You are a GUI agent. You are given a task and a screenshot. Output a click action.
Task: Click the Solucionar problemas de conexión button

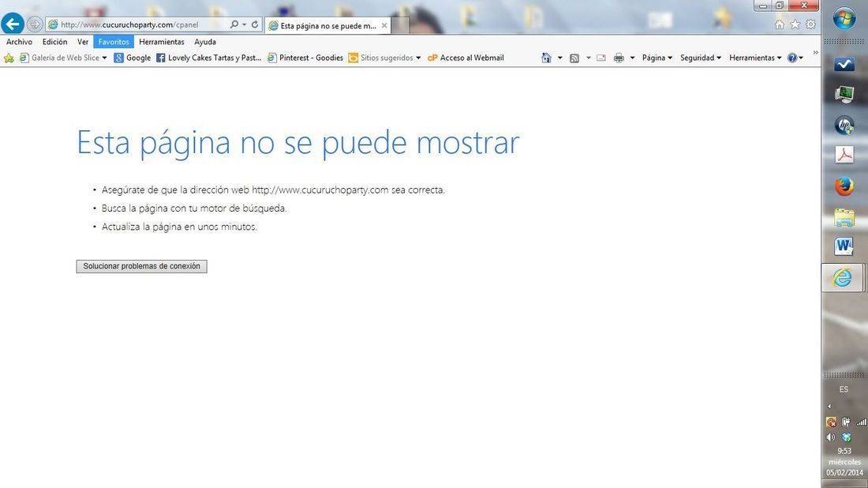[x=142, y=266]
